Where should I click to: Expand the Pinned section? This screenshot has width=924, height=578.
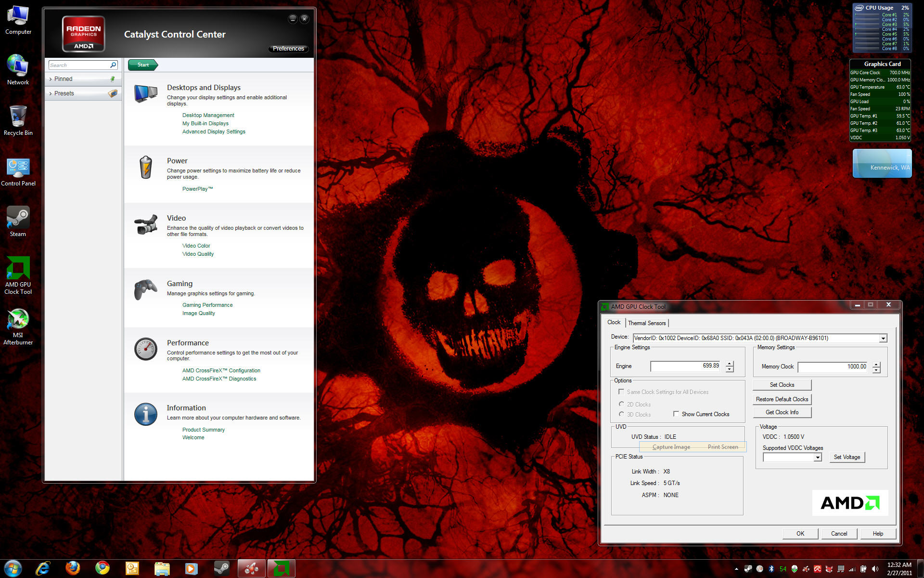point(83,79)
